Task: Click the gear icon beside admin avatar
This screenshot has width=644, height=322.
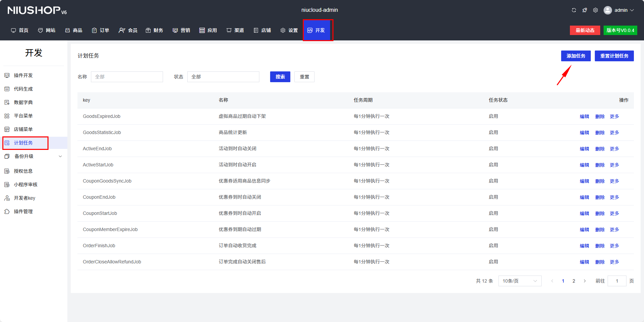Action: point(595,10)
